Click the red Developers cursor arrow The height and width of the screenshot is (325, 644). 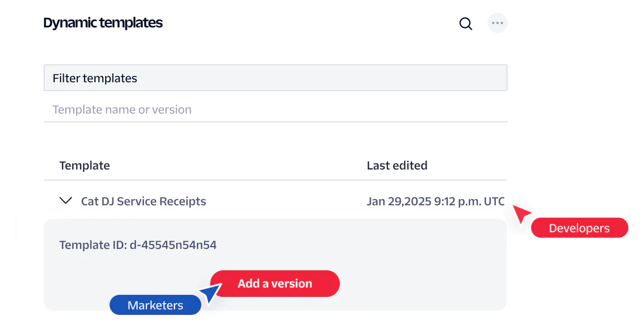(522, 214)
